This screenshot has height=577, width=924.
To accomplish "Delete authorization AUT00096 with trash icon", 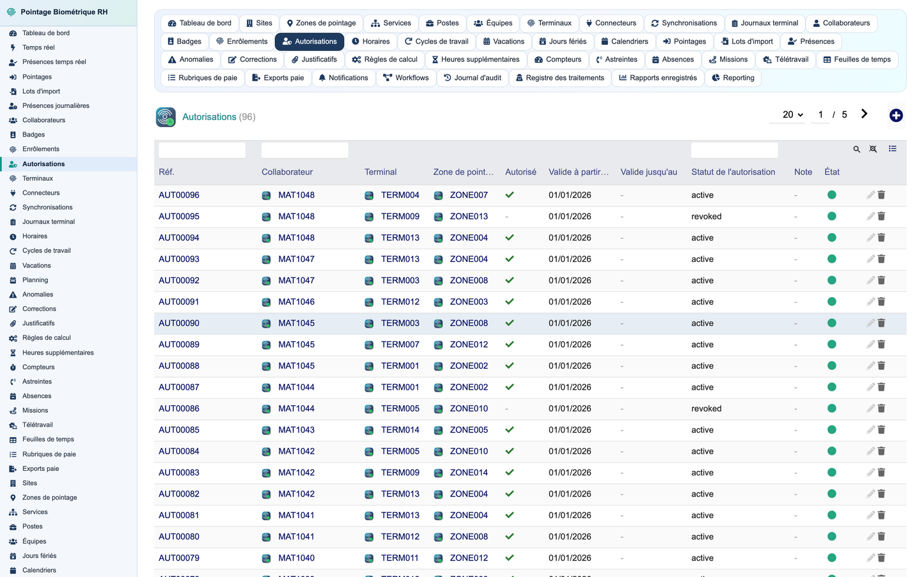I will tap(881, 195).
